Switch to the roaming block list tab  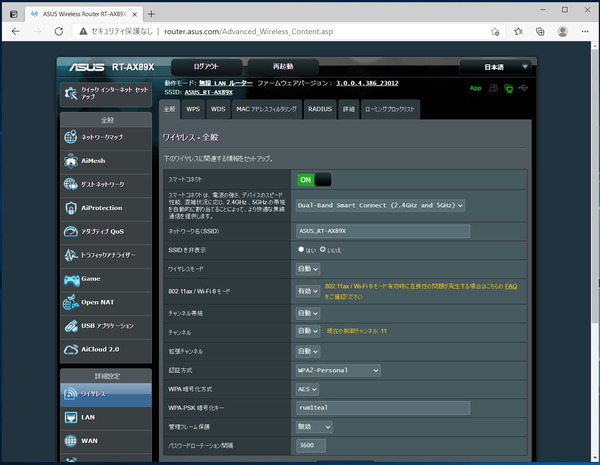(390, 109)
